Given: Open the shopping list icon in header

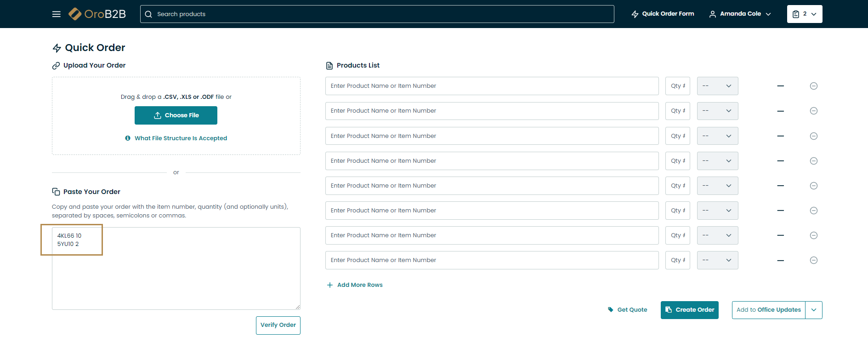Looking at the screenshot, I should pos(804,14).
